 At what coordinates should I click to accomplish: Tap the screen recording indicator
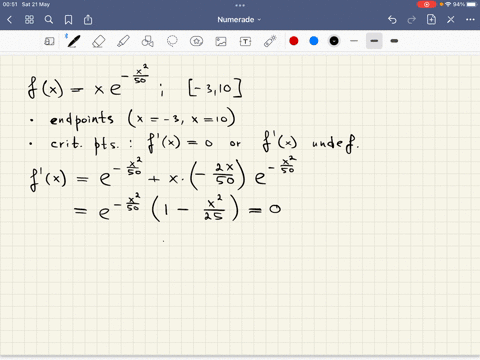(x=426, y=4)
